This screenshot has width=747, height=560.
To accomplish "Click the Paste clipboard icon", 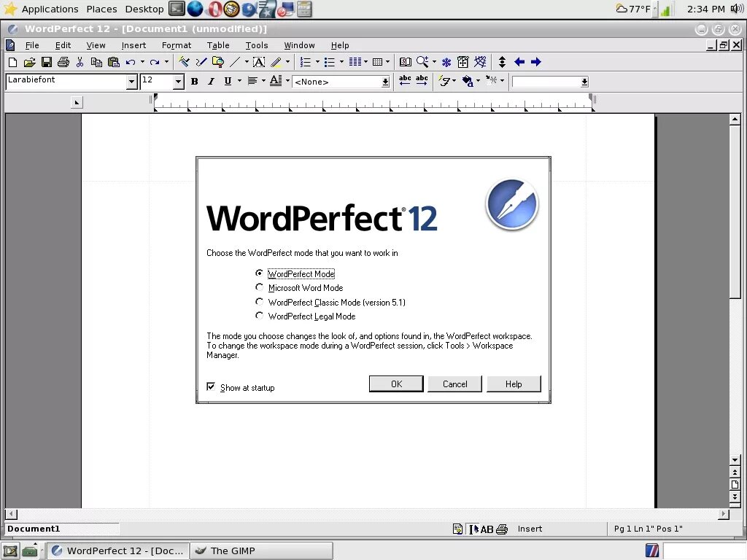I will click(x=113, y=62).
